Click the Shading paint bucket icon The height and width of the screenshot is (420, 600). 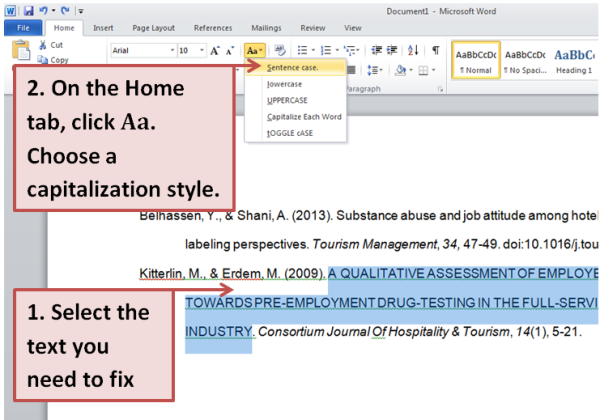[401, 70]
